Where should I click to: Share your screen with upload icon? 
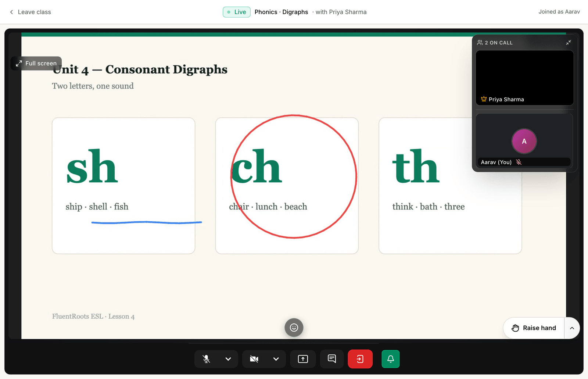(x=303, y=359)
